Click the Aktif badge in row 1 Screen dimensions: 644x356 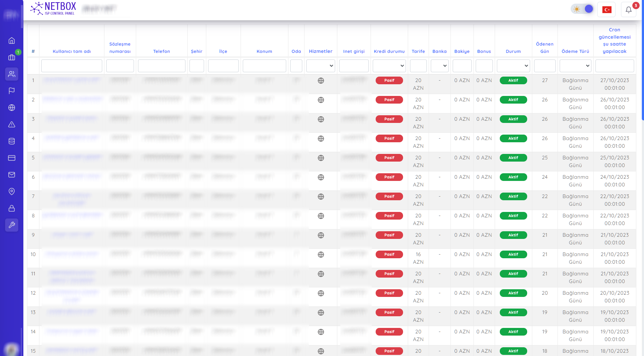(513, 81)
